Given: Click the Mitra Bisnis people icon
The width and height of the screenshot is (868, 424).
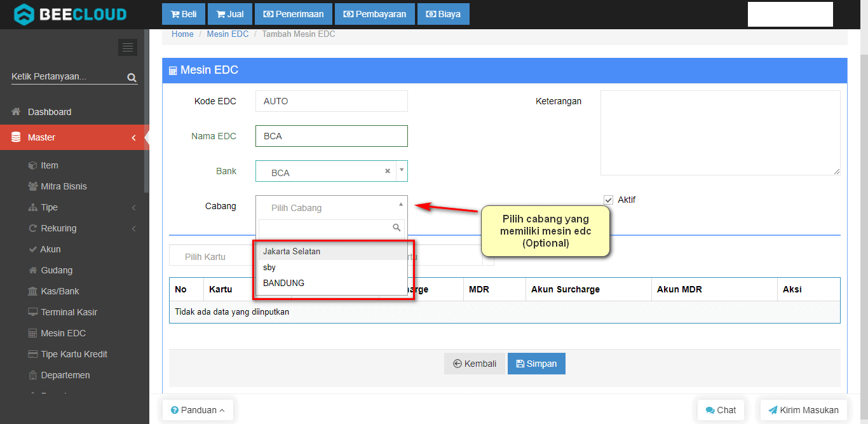Looking at the screenshot, I should pyautogui.click(x=33, y=186).
